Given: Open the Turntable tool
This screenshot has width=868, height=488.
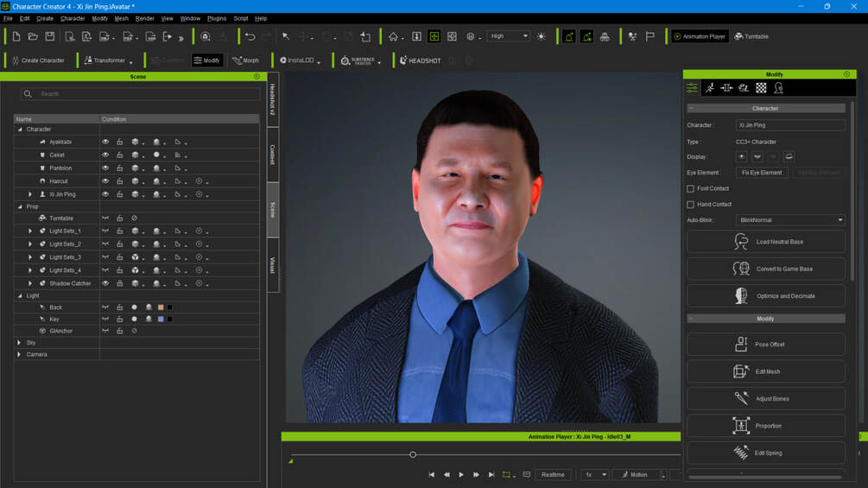Looking at the screenshot, I should (x=751, y=36).
